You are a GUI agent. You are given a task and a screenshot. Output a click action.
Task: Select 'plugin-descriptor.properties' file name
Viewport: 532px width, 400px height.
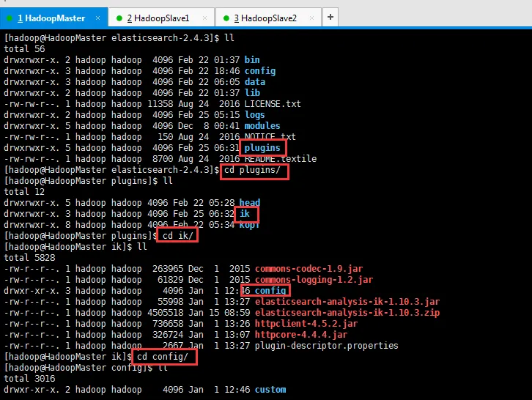(327, 346)
